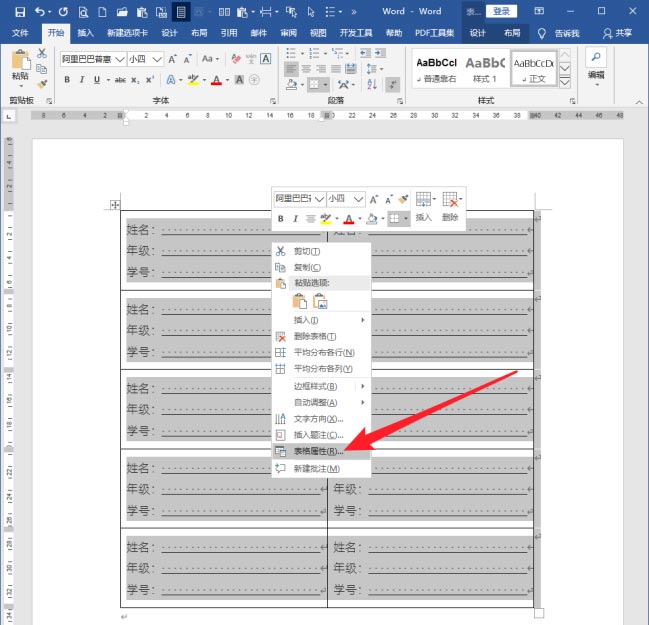Click Delete table icon in mini toolbar
The image size is (649, 625).
coord(450,207)
